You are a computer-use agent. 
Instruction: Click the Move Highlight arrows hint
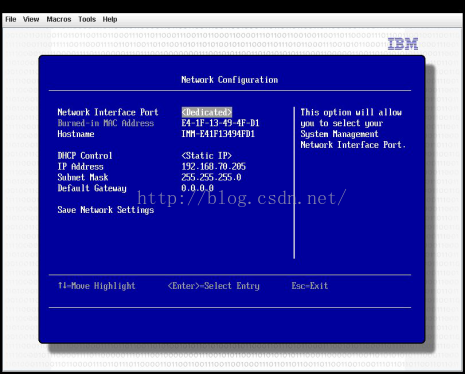coord(97,286)
